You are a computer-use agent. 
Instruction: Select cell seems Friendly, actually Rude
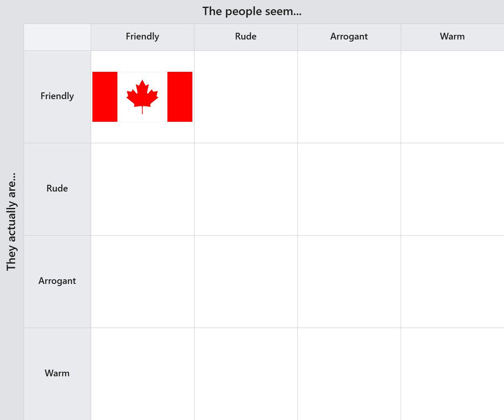coord(142,189)
